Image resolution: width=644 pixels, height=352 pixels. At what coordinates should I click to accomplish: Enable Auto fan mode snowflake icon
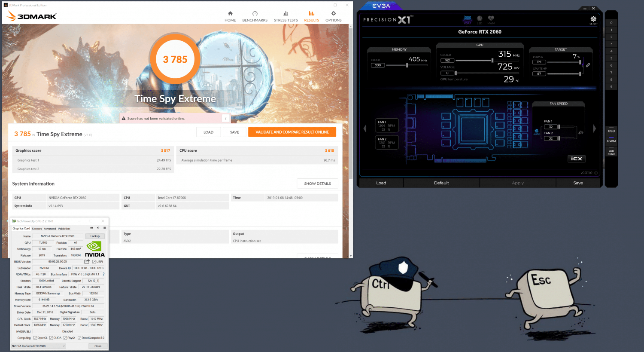coord(537,132)
